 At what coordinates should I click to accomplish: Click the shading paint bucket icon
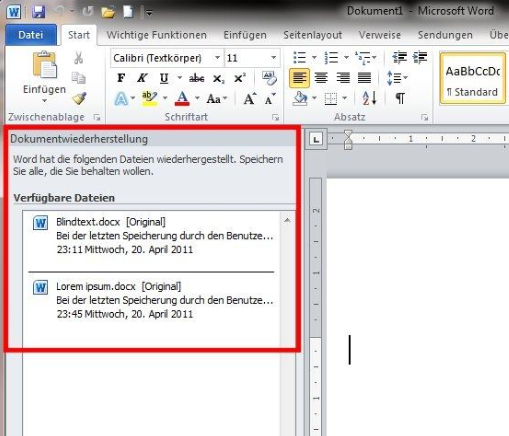pyautogui.click(x=300, y=99)
